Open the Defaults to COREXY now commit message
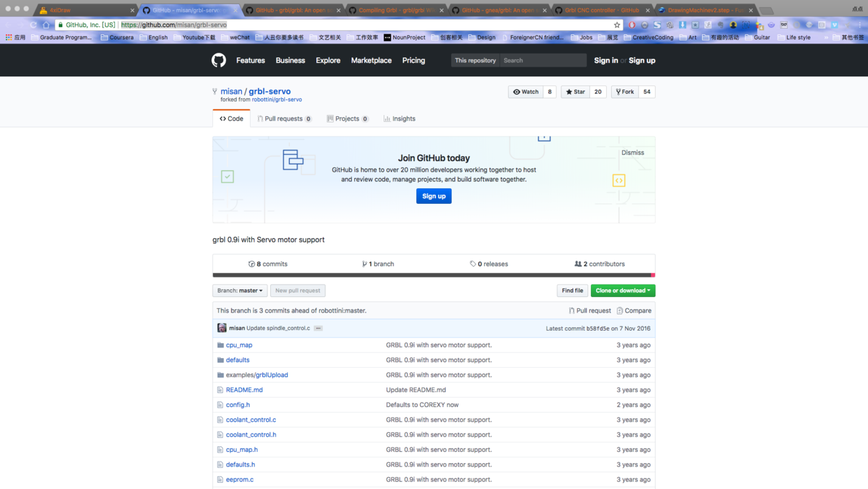The height and width of the screenshot is (489, 868). point(422,405)
